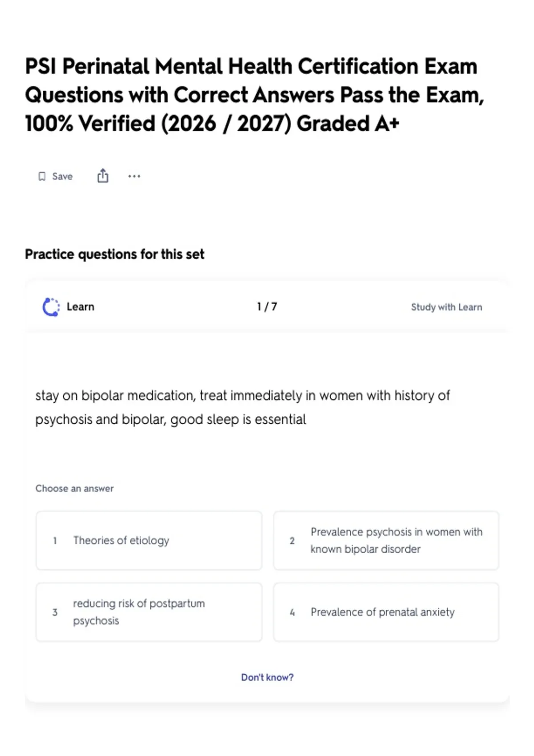534x756 pixels.
Task: Open the three-dots more options menu
Action: click(134, 176)
